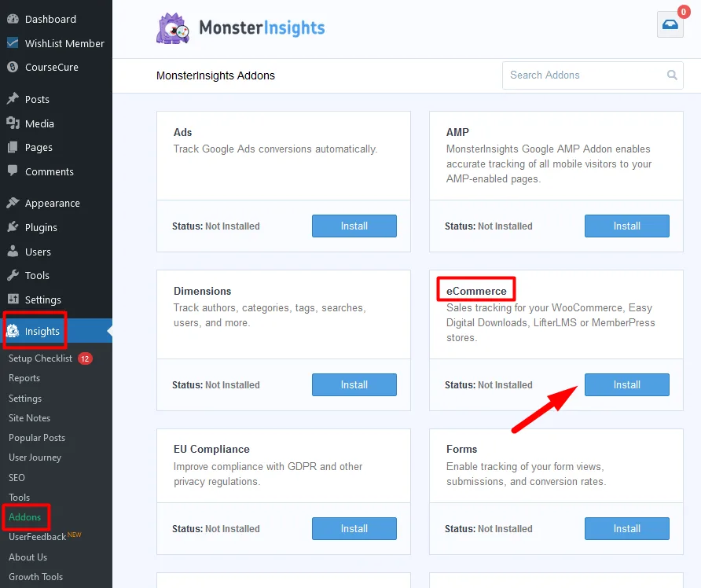Viewport: 701px width, 588px height.
Task: Select the Addons submenu item
Action: pyautogui.click(x=25, y=517)
